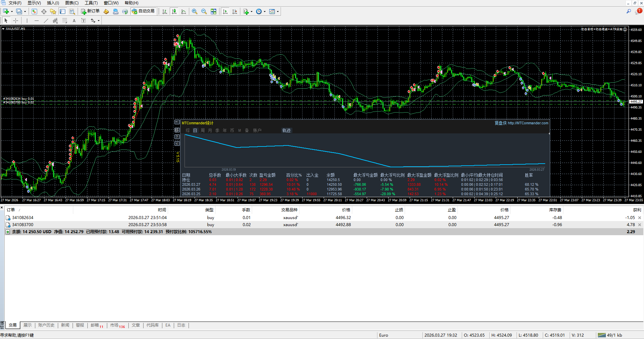644x339 pixels.
Task: Select order 341082634 row
Action: [x=23, y=218]
